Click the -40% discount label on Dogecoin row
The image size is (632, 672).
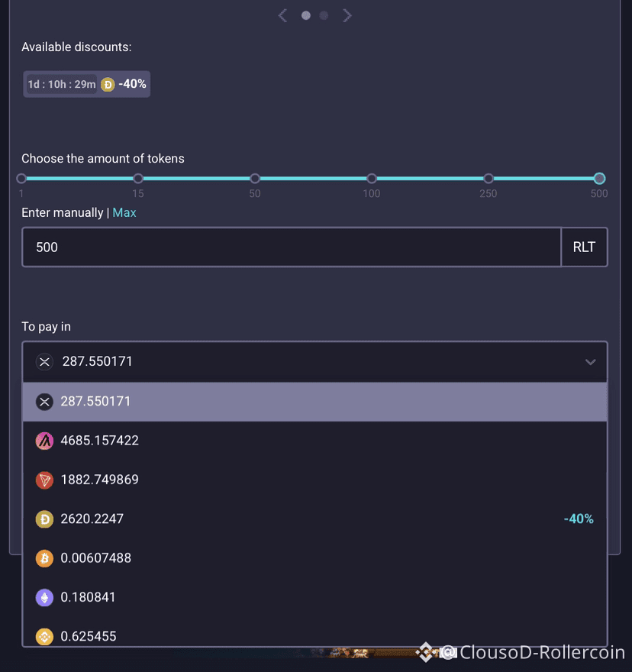point(579,519)
